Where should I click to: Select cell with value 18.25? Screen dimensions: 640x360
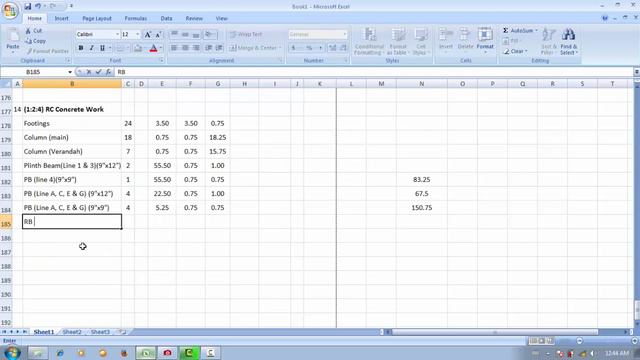click(x=218, y=138)
